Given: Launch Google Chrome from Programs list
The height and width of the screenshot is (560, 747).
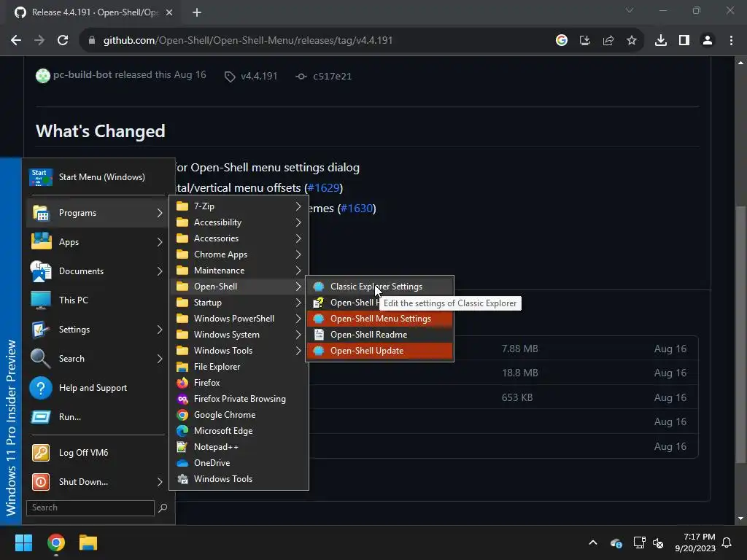Looking at the screenshot, I should click(239, 415).
